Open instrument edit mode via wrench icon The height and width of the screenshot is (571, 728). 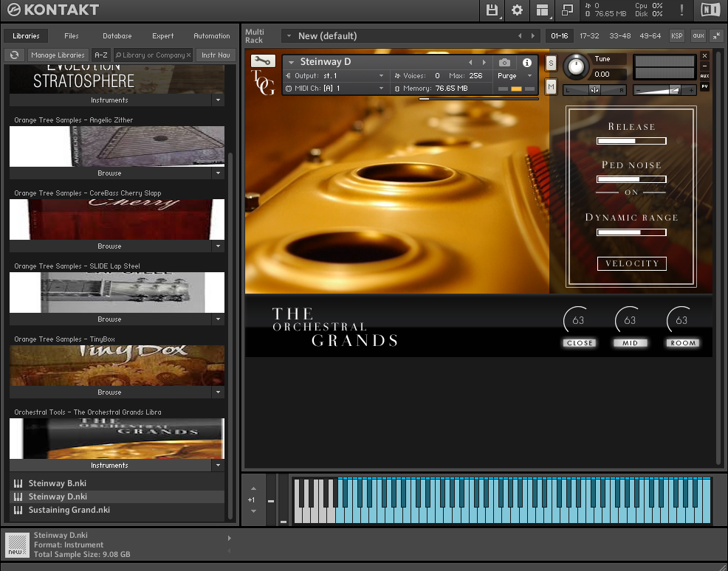(263, 60)
